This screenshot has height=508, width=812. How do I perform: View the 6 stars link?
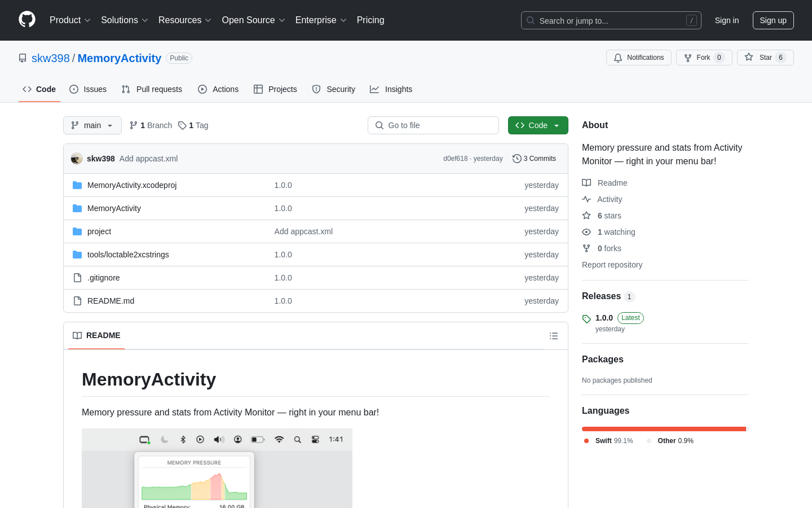(602, 216)
